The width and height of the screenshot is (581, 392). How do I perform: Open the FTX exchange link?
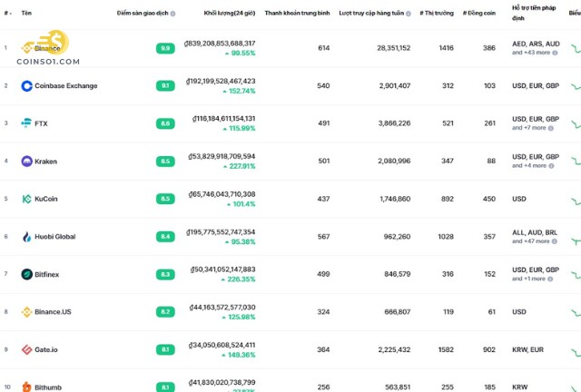point(41,123)
